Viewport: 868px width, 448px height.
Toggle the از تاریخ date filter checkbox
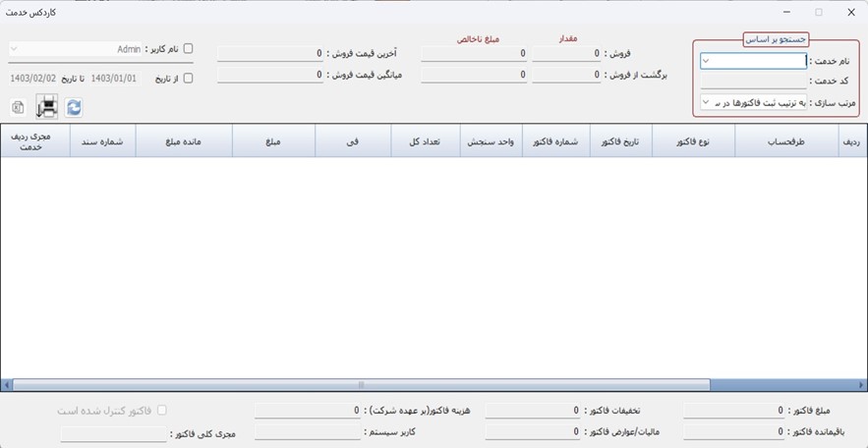pos(188,78)
